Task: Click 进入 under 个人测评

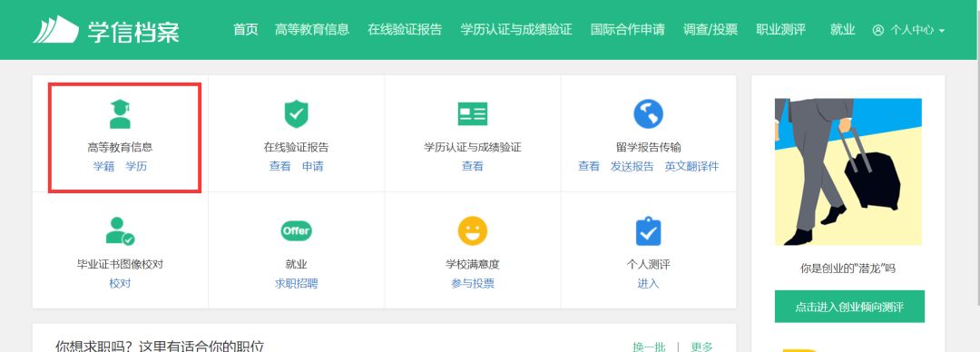Action: (648, 283)
